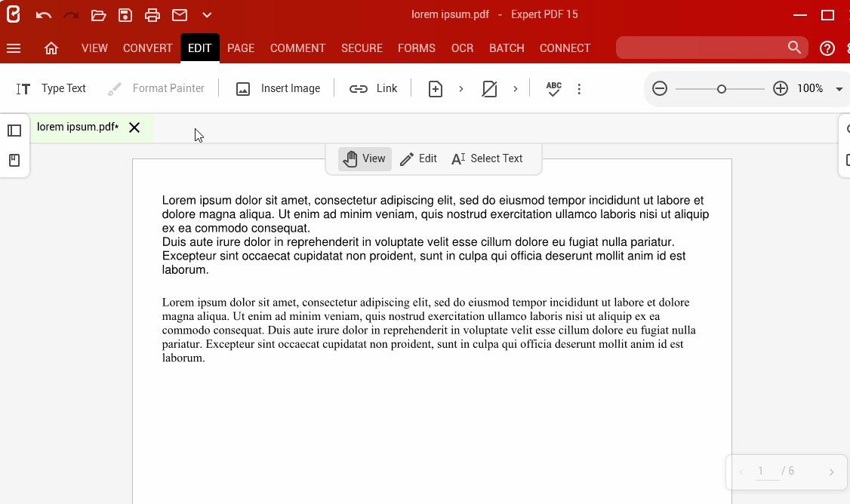The image size is (850, 504).
Task: Click the whiteout slashed page icon
Action: (x=489, y=89)
